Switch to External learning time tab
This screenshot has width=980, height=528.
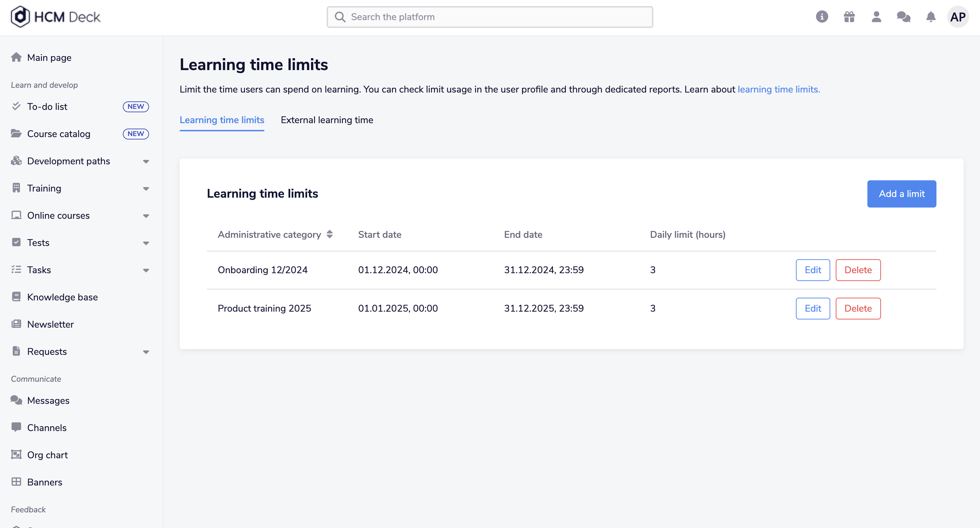click(x=327, y=120)
